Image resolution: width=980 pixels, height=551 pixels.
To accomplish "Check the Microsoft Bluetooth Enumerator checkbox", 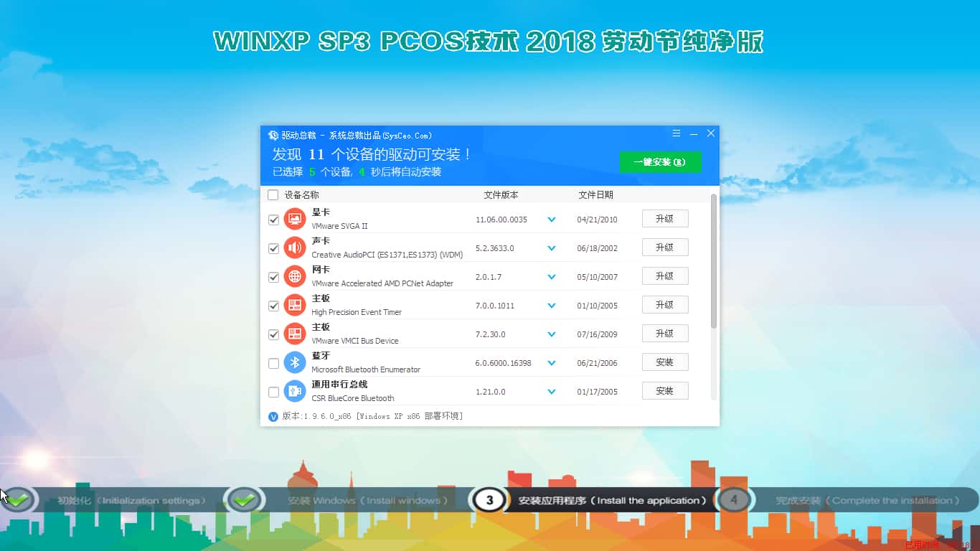I will [273, 363].
